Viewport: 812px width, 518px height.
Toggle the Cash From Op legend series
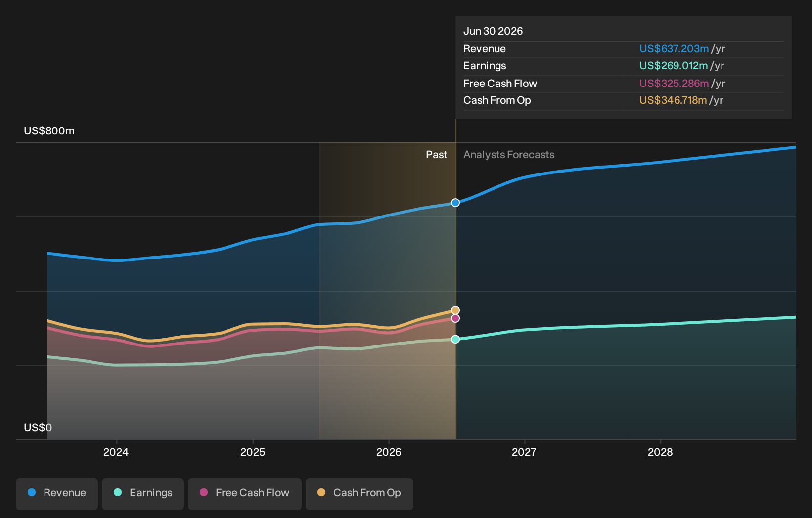click(360, 494)
